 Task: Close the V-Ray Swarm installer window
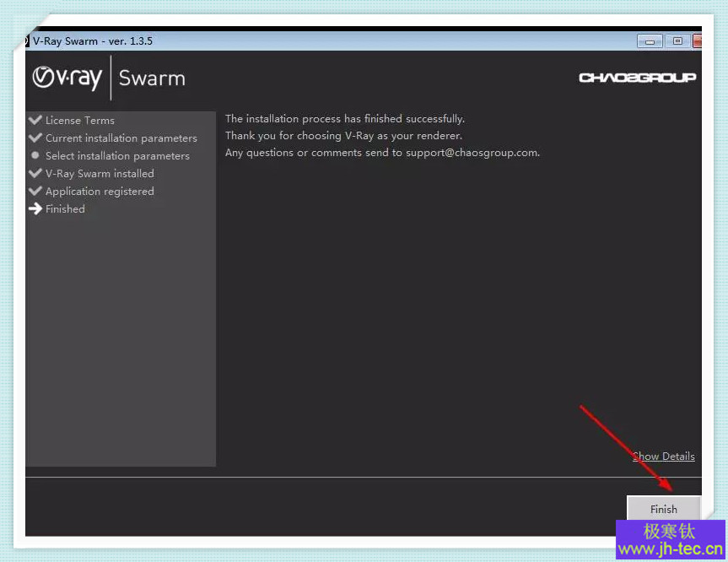697,41
